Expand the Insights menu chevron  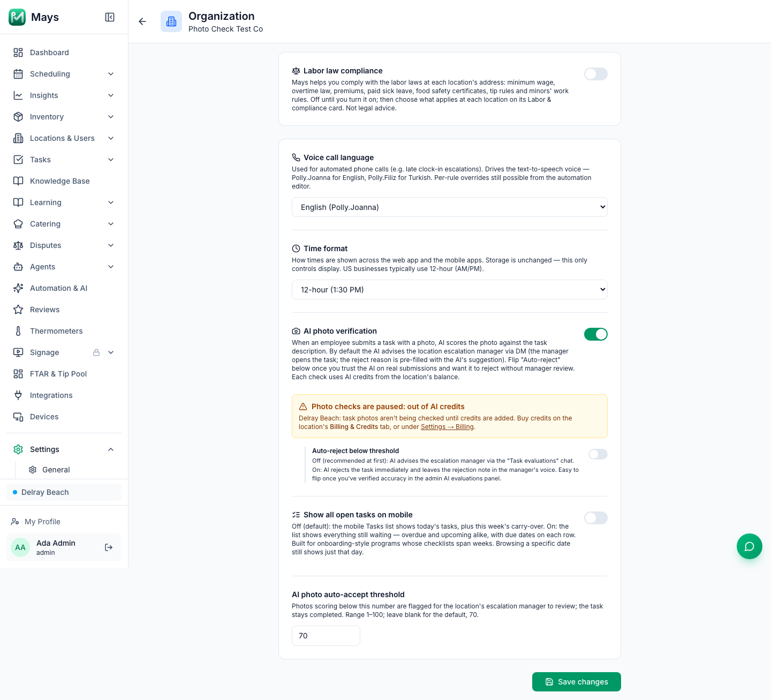tap(111, 95)
